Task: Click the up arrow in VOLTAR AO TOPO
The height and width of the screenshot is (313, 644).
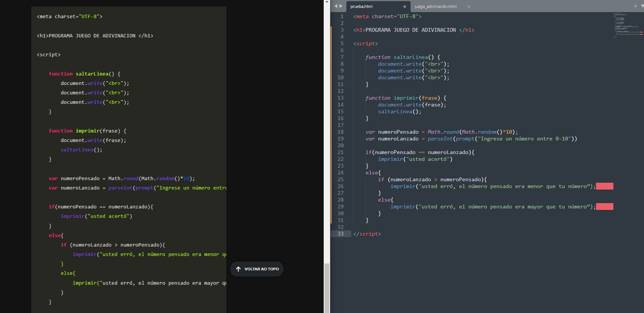Action: coord(238,269)
